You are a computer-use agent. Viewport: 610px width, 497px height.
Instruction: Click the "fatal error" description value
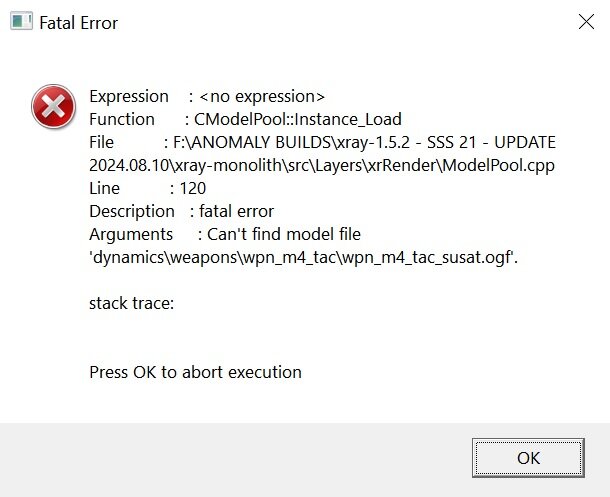(236, 211)
